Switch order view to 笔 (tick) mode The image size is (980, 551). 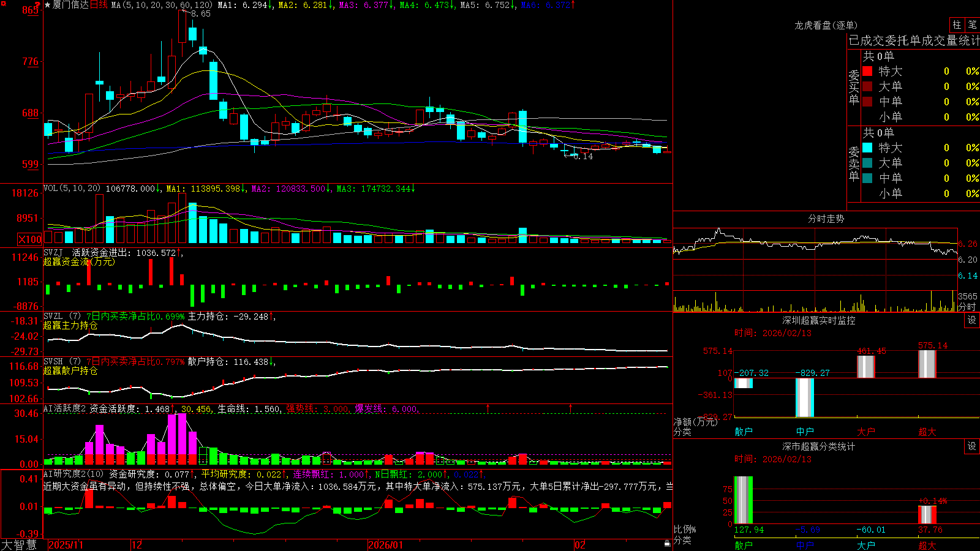(x=972, y=25)
